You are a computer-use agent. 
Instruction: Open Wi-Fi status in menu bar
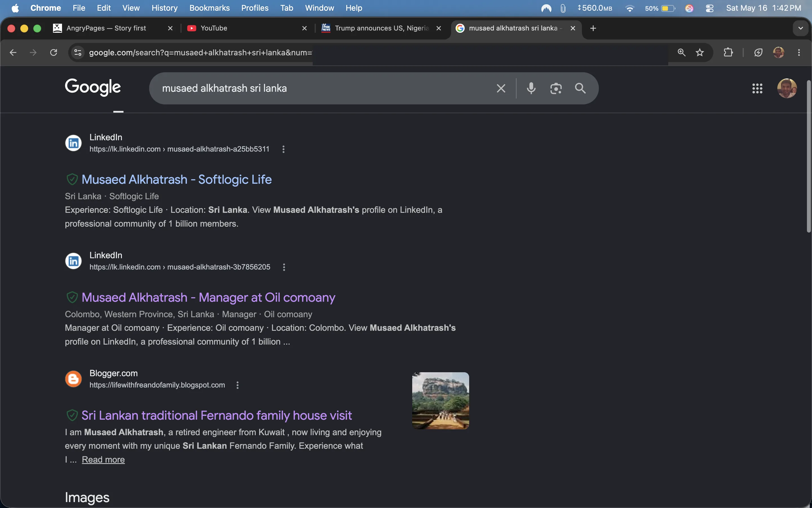(x=630, y=8)
